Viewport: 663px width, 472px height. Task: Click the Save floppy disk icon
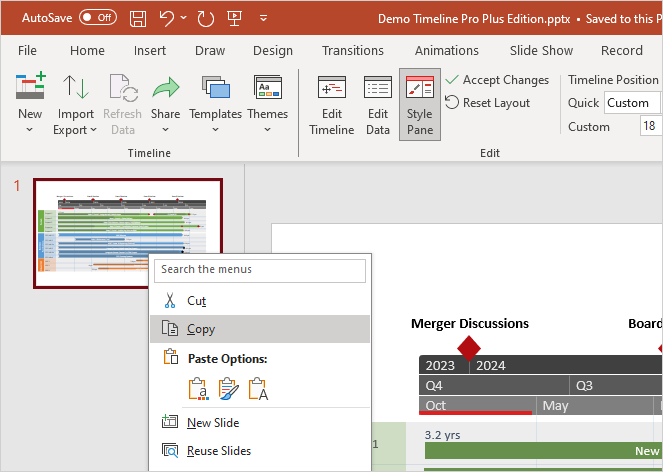click(137, 18)
